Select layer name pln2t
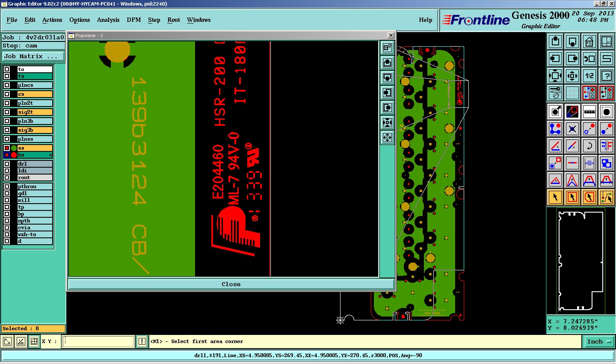Screen dimensions: 616x364 (35, 103)
